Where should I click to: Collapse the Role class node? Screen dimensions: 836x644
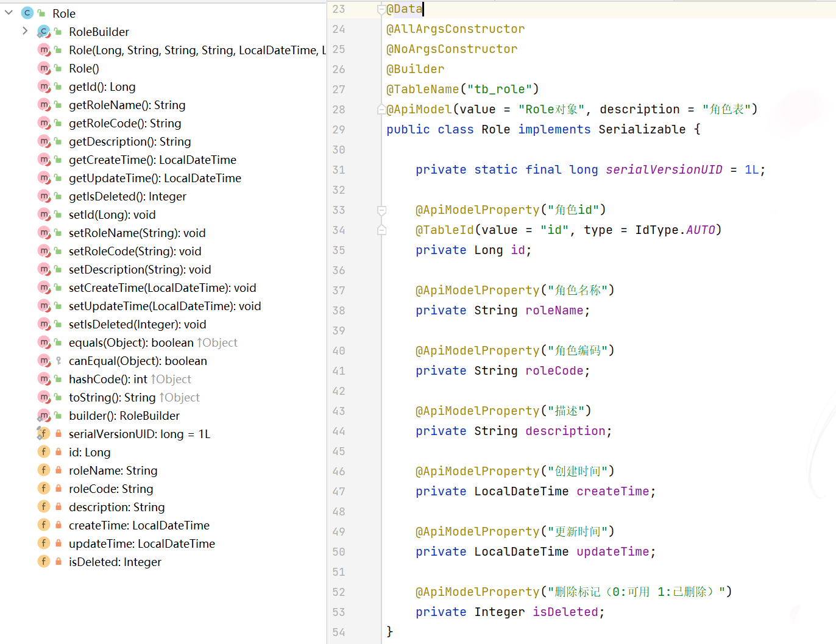tap(9, 13)
